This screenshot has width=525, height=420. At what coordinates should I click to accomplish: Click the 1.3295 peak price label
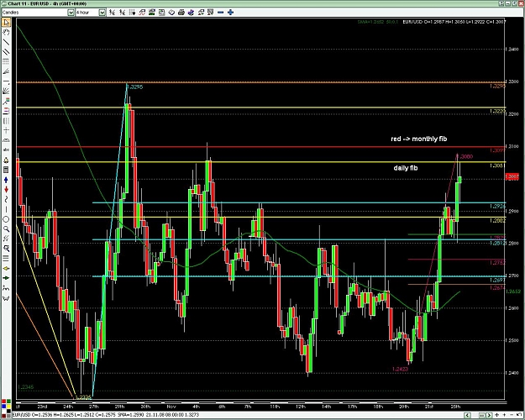click(x=135, y=87)
